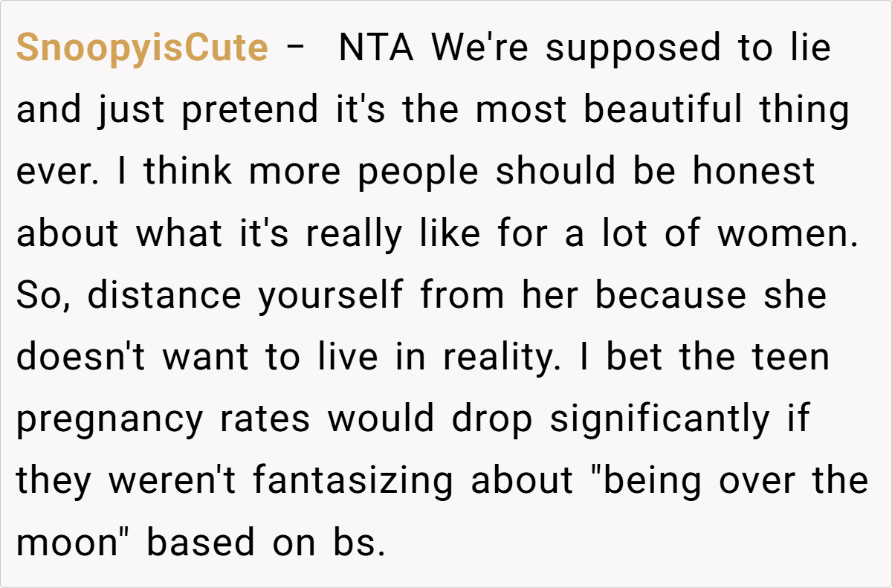Click the word "moon" on the last line
The height and width of the screenshot is (588, 892).
coord(67,542)
